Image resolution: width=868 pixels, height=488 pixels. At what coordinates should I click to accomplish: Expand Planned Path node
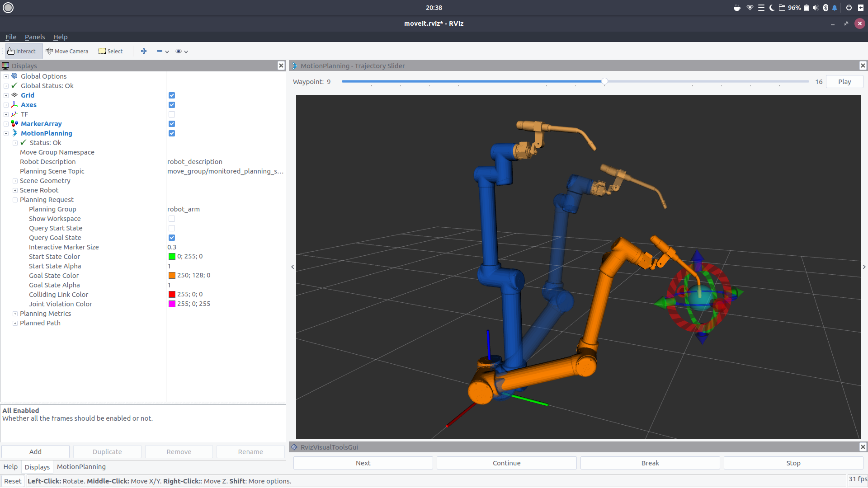[x=15, y=323]
